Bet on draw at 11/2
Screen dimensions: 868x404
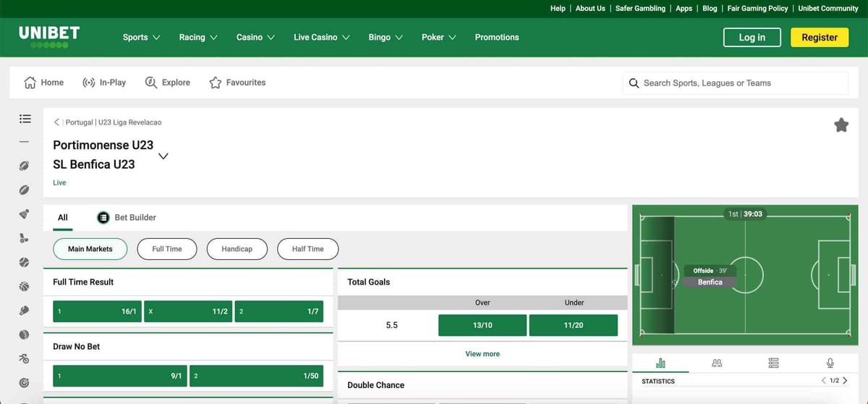point(188,311)
